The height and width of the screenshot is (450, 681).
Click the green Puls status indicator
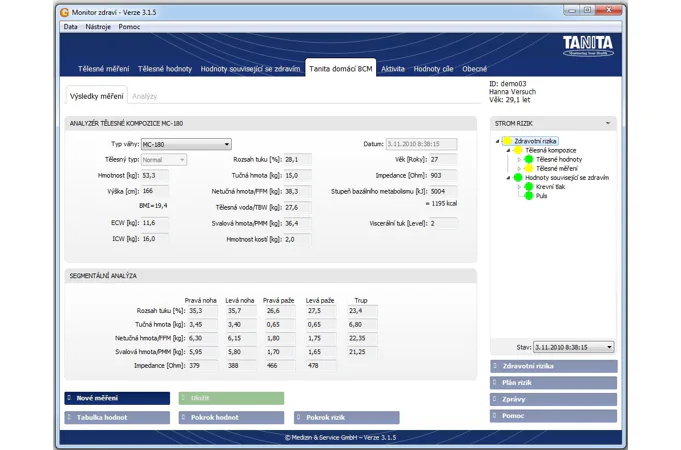[529, 196]
